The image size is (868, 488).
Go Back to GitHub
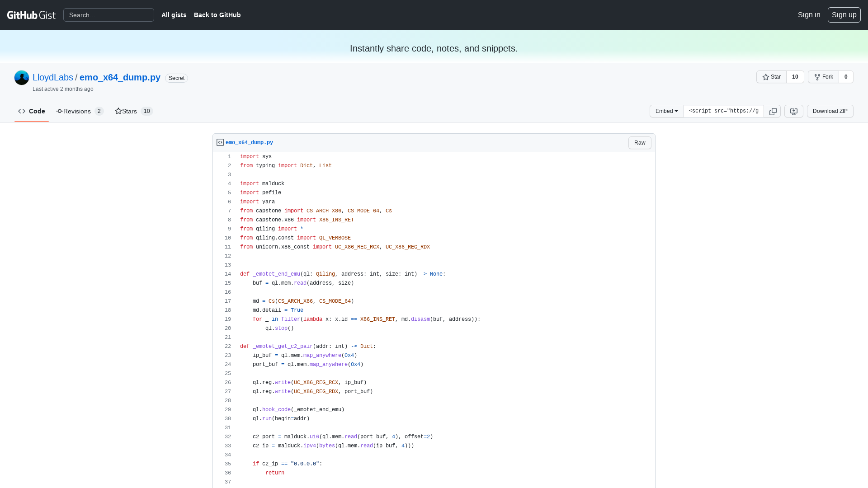[x=217, y=15]
